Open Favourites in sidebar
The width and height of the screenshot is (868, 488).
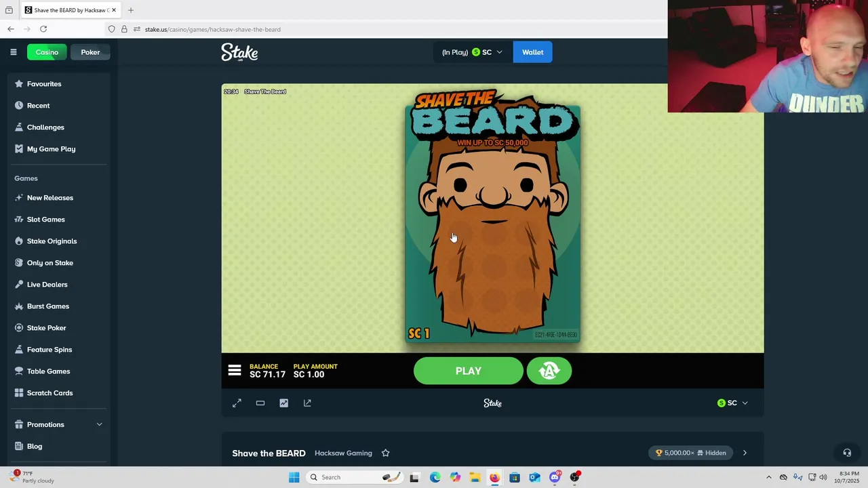point(58,84)
